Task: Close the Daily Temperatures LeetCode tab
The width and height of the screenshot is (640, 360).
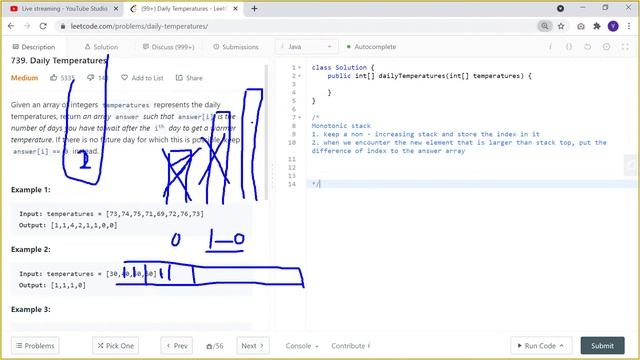Action: pos(236,9)
